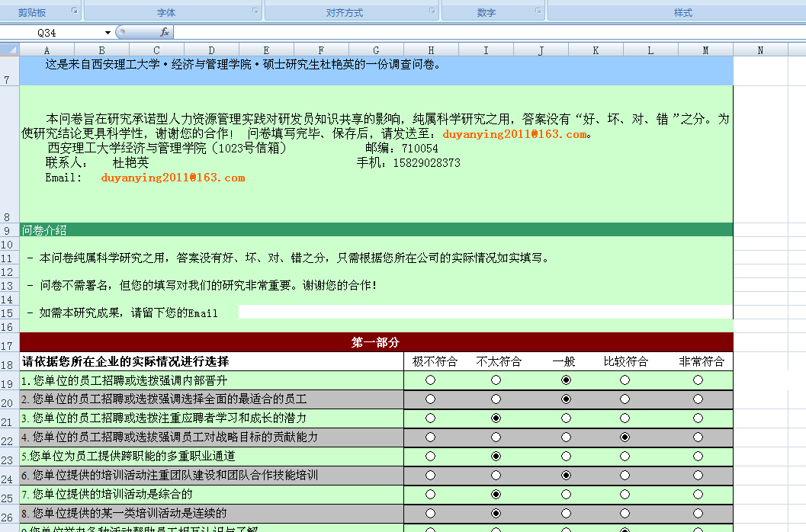This screenshot has width=806, height=532.
Task: Select column A header
Action: coord(47,50)
